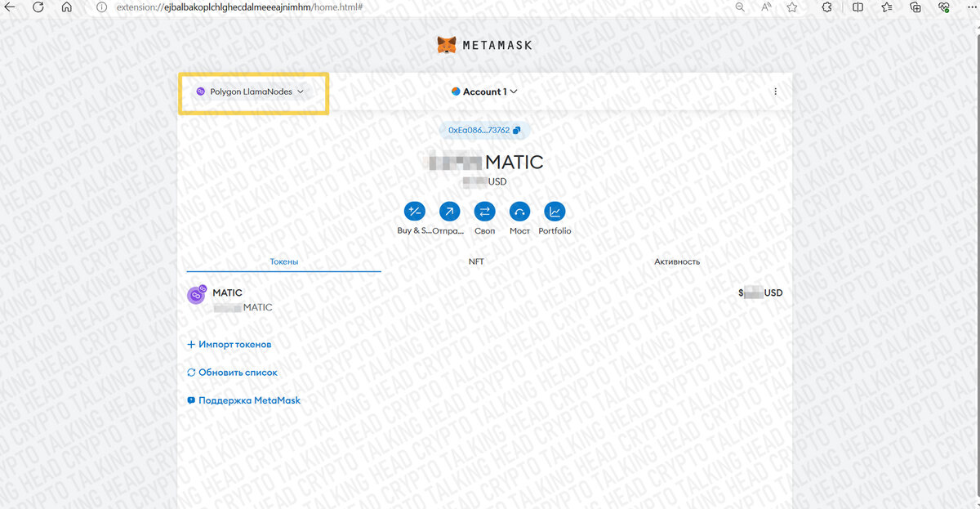Copy the account address 0xEa086...73762
This screenshot has height=509, width=980.
[484, 129]
